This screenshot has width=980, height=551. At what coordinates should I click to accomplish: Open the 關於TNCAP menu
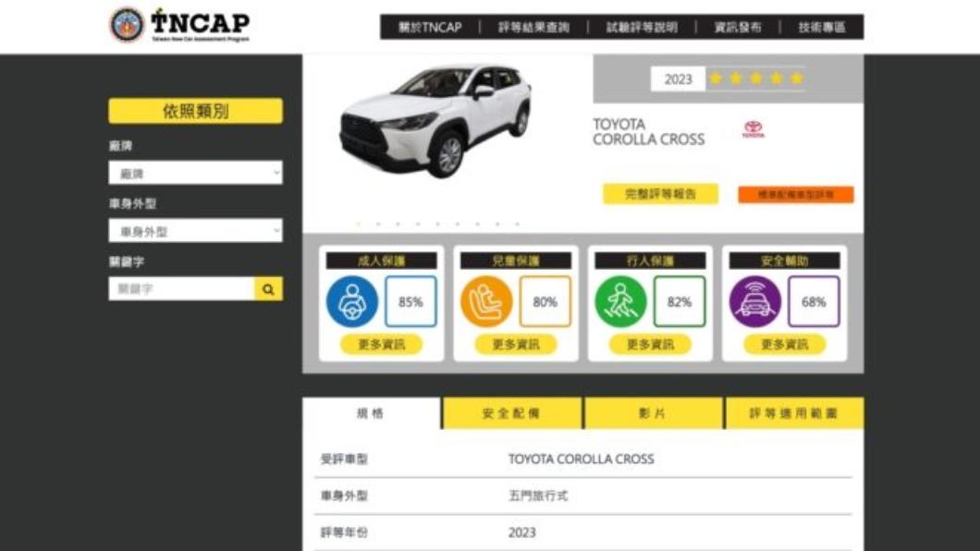point(430,28)
